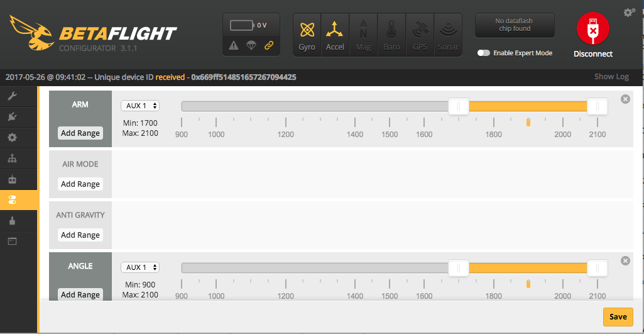Click the Accel sensor indicator

point(335,35)
